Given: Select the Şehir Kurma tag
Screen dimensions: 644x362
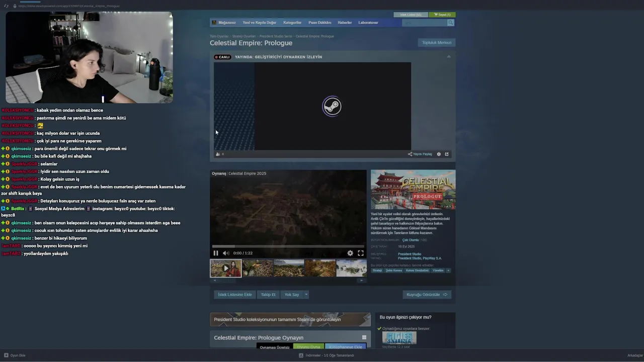Looking at the screenshot, I should point(394,270).
